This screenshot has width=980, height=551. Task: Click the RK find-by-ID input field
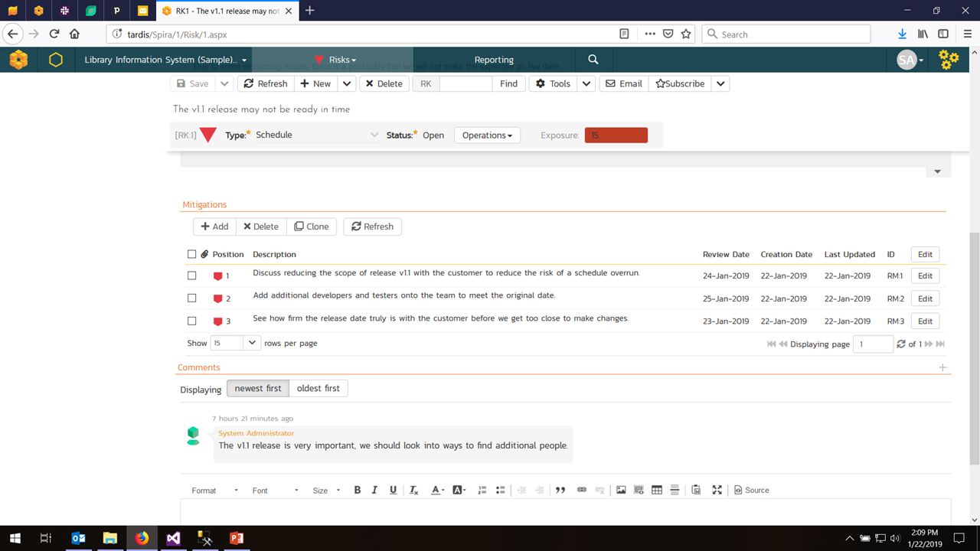coord(465,83)
